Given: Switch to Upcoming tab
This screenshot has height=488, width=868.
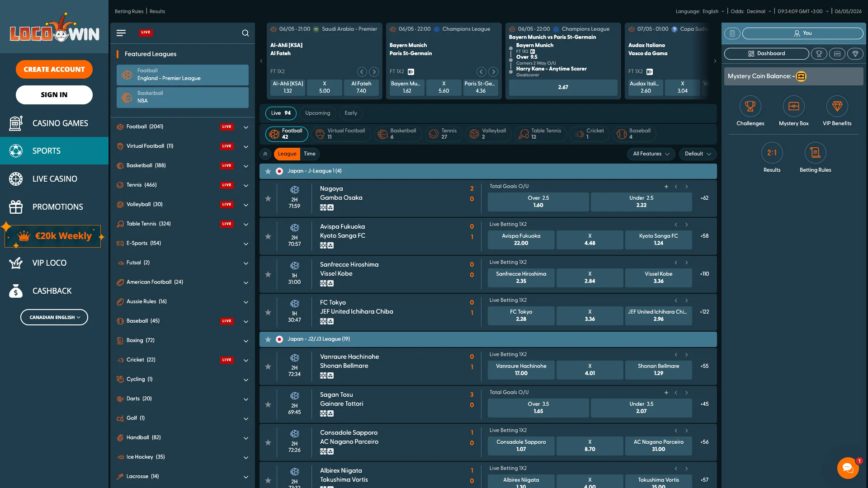Looking at the screenshot, I should (x=317, y=113).
